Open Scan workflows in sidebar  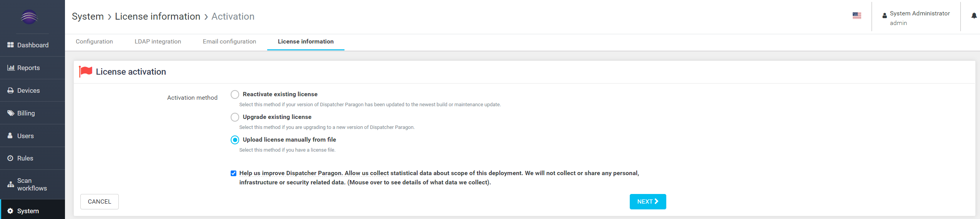(32, 184)
